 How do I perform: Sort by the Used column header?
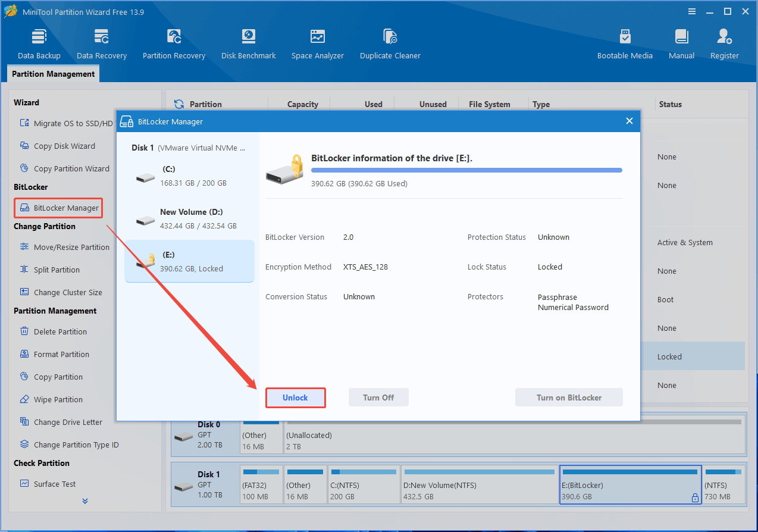pos(374,104)
